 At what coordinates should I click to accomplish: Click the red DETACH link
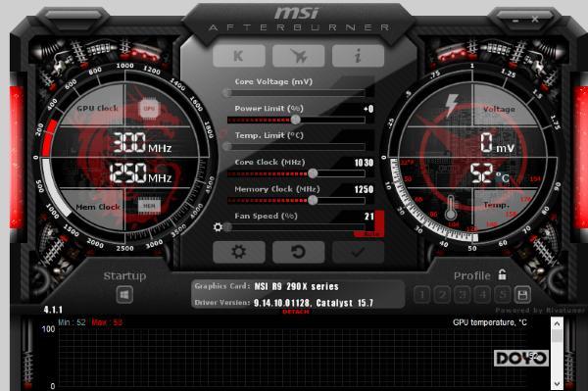[296, 312]
